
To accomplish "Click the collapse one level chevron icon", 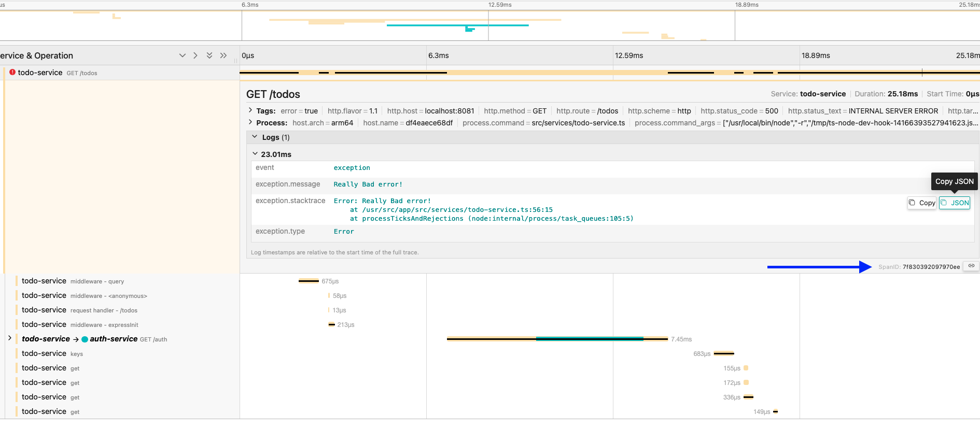I will pos(195,55).
